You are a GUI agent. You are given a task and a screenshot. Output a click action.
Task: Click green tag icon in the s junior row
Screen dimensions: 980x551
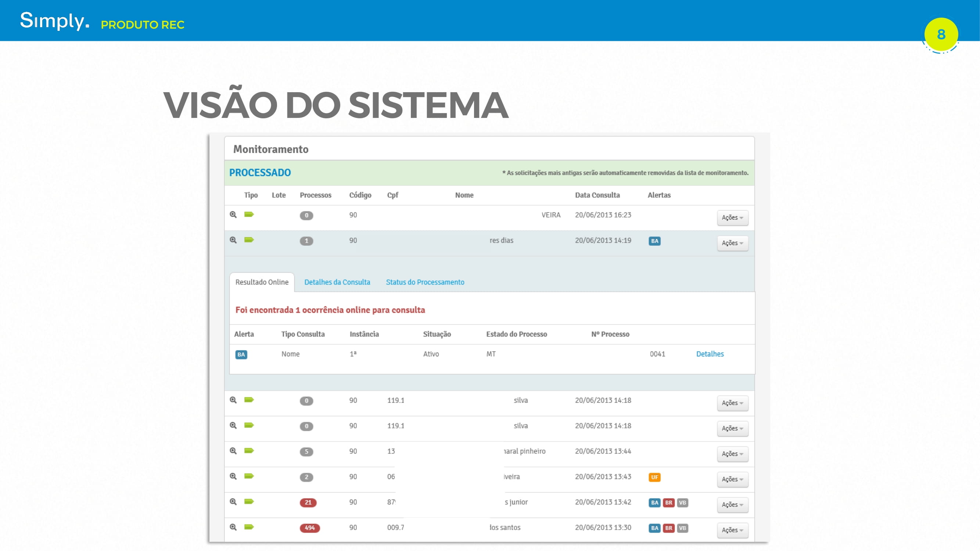(x=249, y=501)
